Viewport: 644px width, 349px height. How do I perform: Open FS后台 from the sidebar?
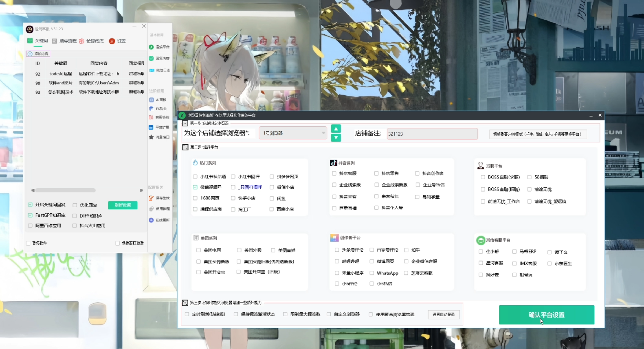(158, 109)
